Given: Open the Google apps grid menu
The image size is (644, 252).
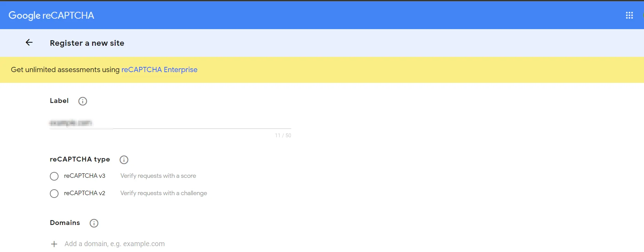Looking at the screenshot, I should tap(629, 15).
